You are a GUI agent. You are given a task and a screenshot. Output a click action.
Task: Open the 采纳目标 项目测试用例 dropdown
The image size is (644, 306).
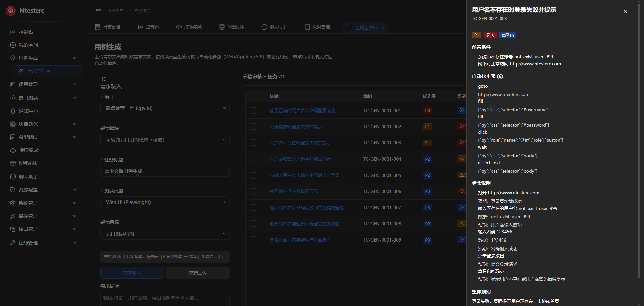click(165, 234)
